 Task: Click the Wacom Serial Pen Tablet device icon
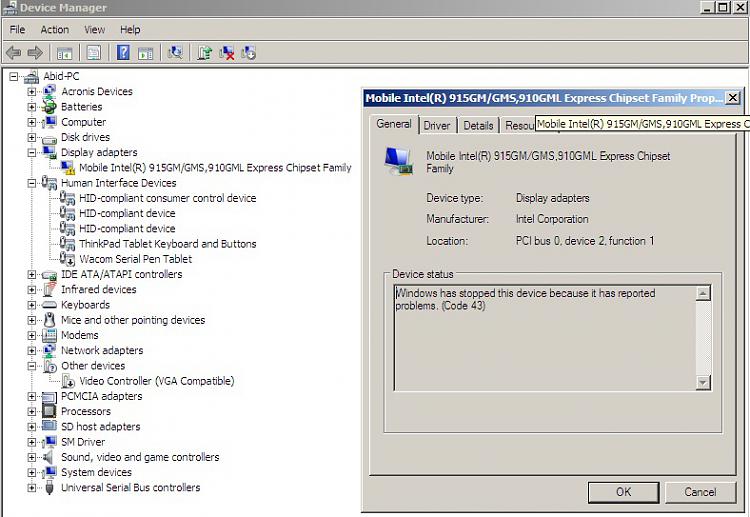tap(67, 259)
